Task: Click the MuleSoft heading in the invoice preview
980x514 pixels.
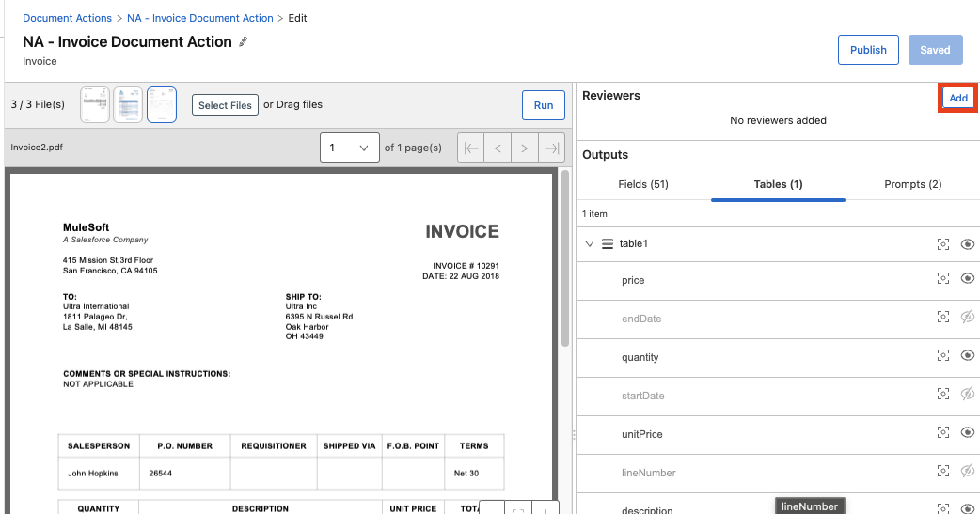Action: (x=87, y=227)
